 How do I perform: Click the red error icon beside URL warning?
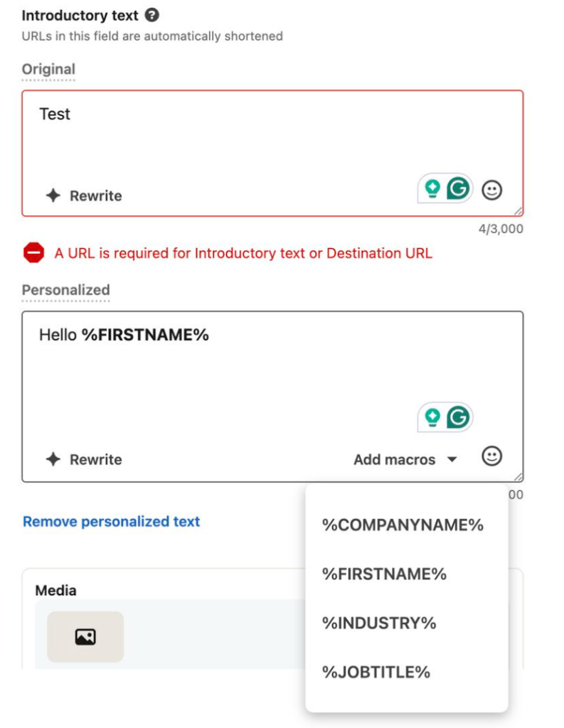pyautogui.click(x=33, y=252)
